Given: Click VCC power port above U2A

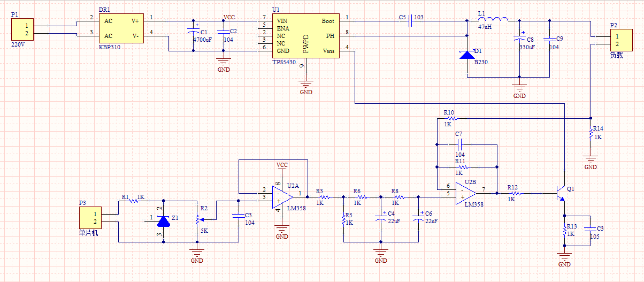Looking at the screenshot, I should pos(282,167).
